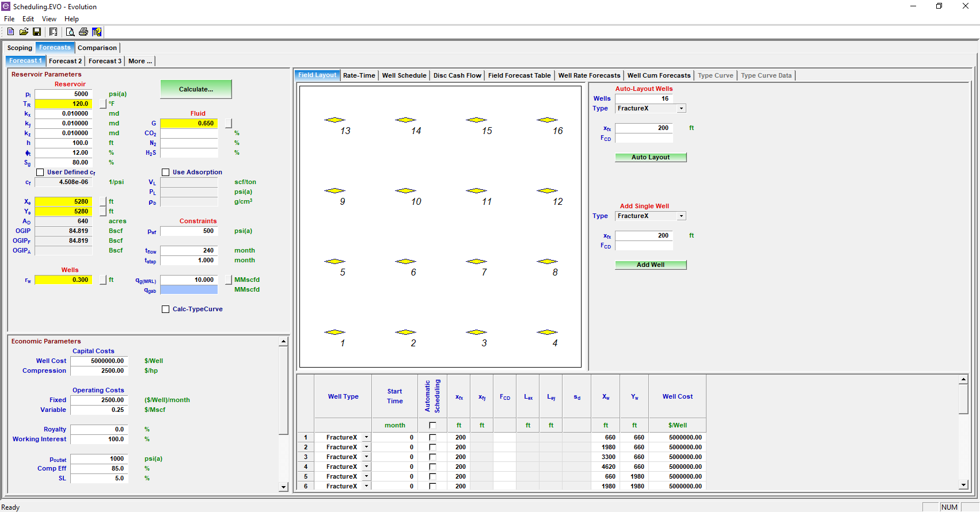Toggle automatic scheduling for well row 1

tap(432, 438)
